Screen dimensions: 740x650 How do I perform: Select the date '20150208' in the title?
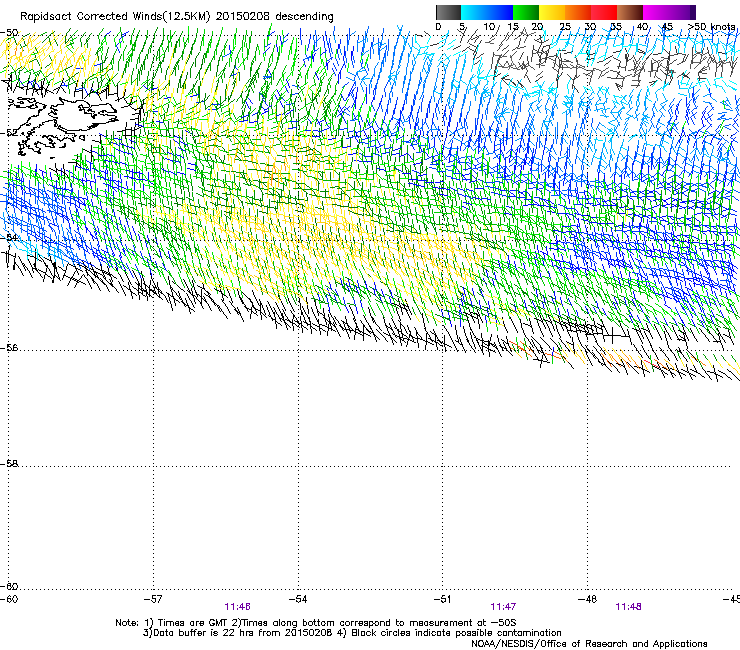(243, 17)
